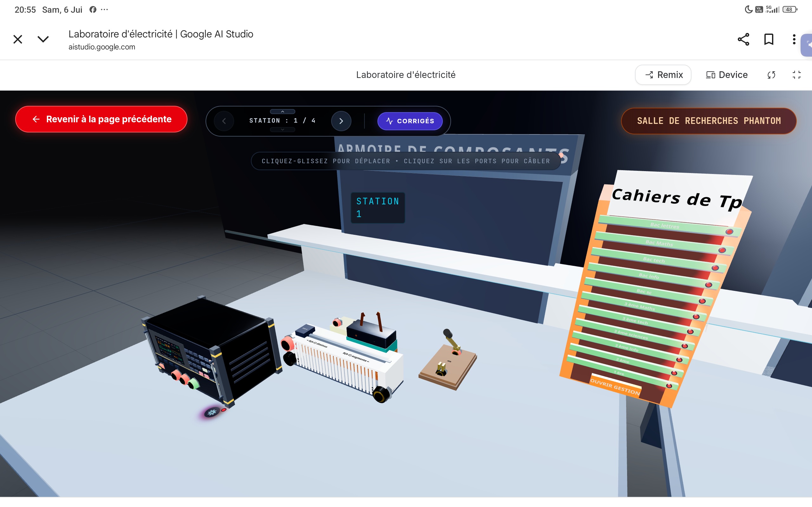Image resolution: width=812 pixels, height=507 pixels.
Task: Click the share icon in browser header
Action: [x=743, y=39]
